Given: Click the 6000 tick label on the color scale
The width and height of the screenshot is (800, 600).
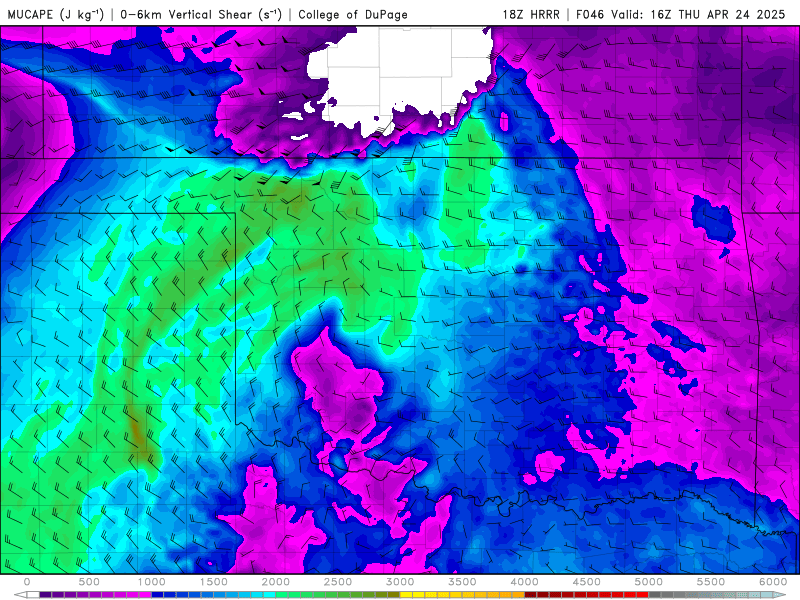Looking at the screenshot, I should pyautogui.click(x=773, y=582).
